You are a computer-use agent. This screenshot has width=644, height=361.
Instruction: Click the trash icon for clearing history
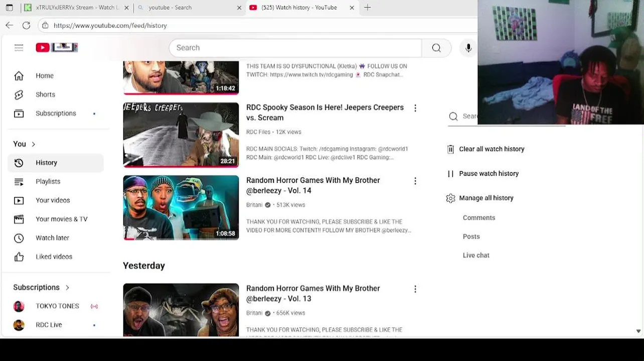pyautogui.click(x=450, y=149)
